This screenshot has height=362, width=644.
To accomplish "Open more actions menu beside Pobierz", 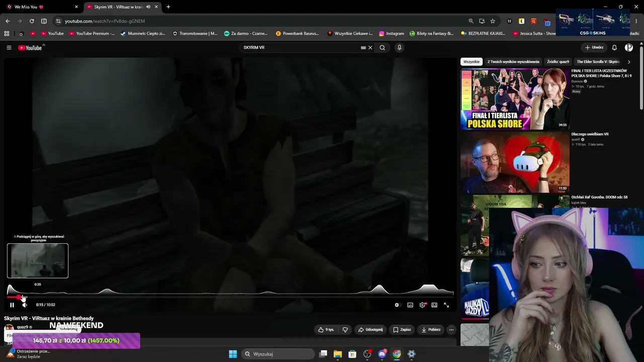I will [451, 330].
